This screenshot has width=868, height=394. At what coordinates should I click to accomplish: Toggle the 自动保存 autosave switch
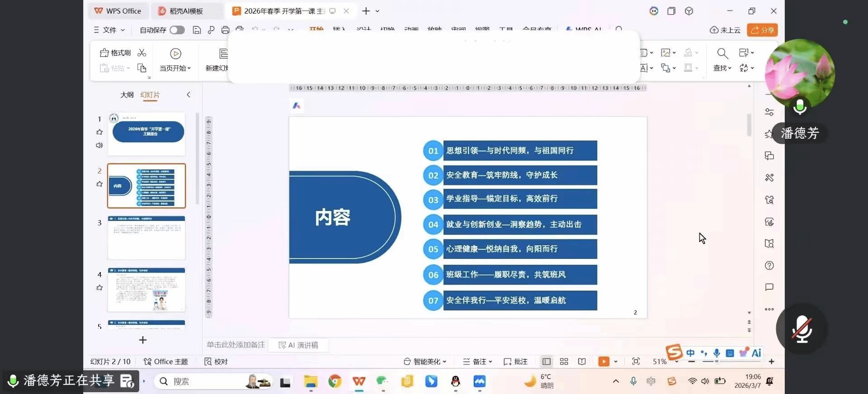pos(177,30)
